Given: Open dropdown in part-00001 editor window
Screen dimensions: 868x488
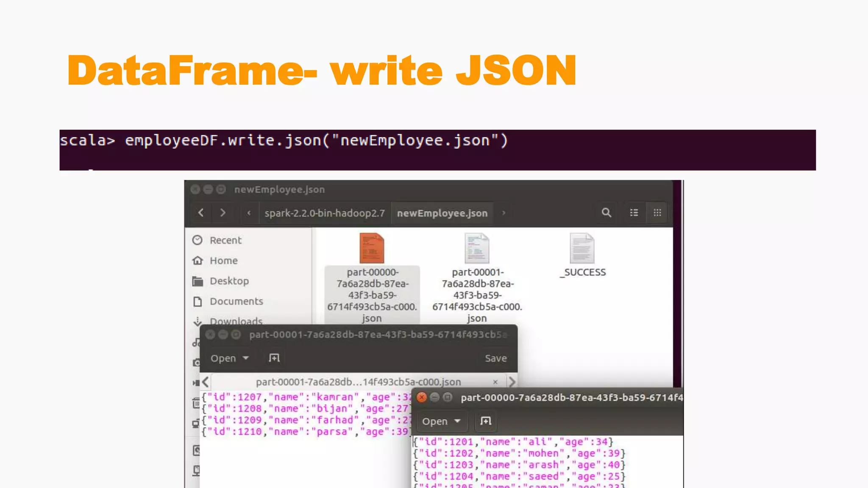Looking at the screenshot, I should click(229, 358).
